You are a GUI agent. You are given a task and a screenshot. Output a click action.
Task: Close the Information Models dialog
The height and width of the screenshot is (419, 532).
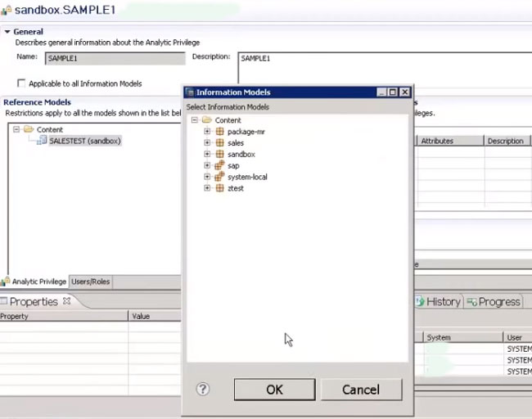click(405, 92)
